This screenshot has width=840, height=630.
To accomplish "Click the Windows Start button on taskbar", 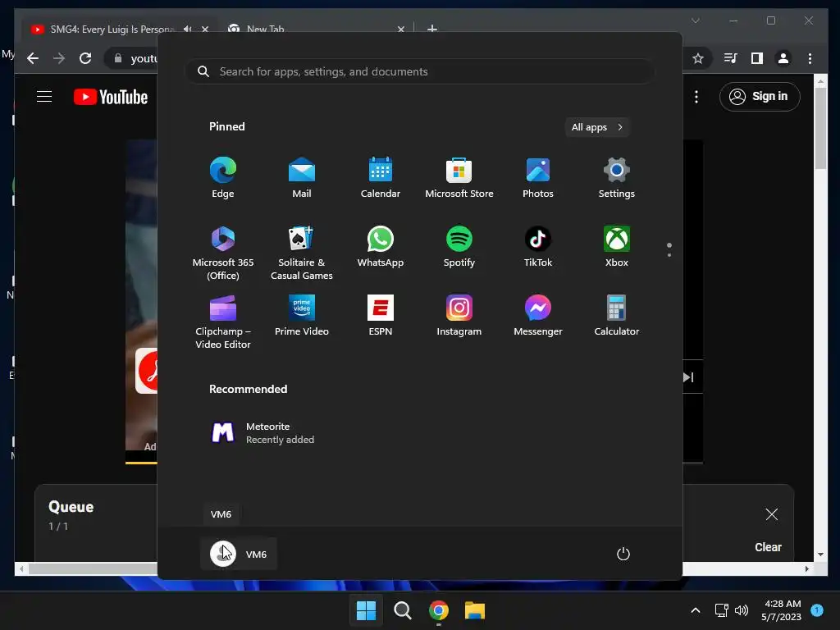I will point(367,610).
